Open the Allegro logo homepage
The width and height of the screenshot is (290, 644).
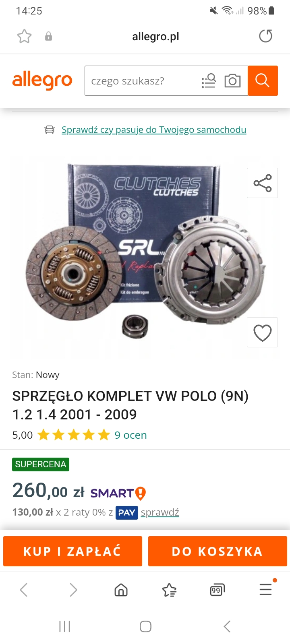click(42, 81)
